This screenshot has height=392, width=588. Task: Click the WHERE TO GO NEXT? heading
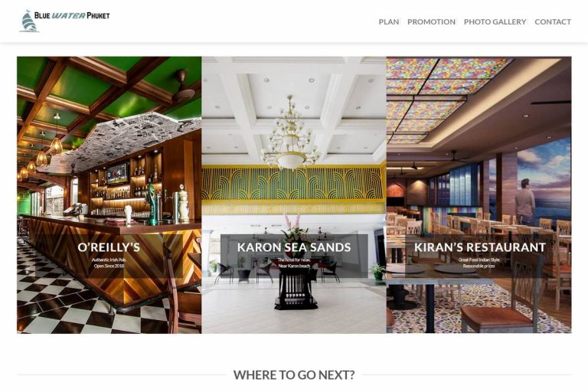pyautogui.click(x=294, y=374)
